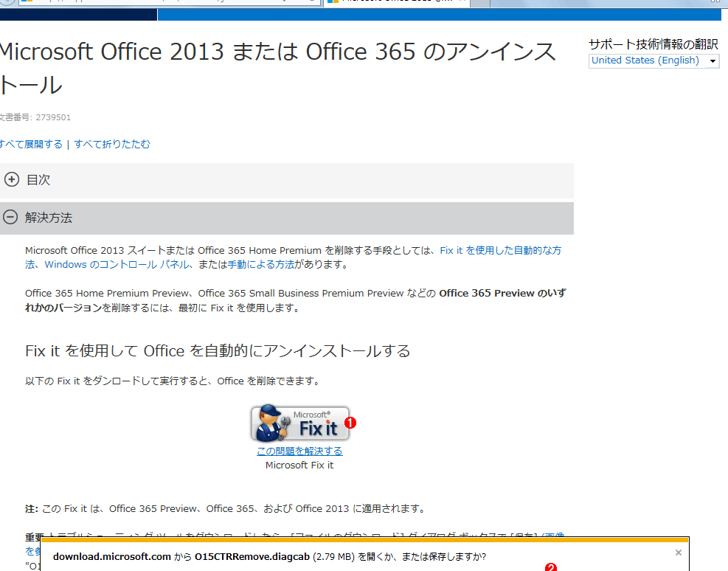Click the この問題を解決する link

pos(299,451)
